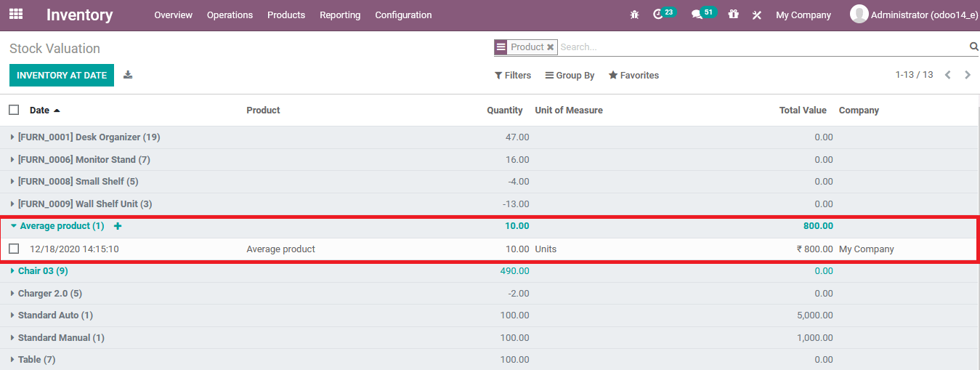Click the group-by facet icon in search
The width and height of the screenshot is (980, 370).
pyautogui.click(x=501, y=47)
